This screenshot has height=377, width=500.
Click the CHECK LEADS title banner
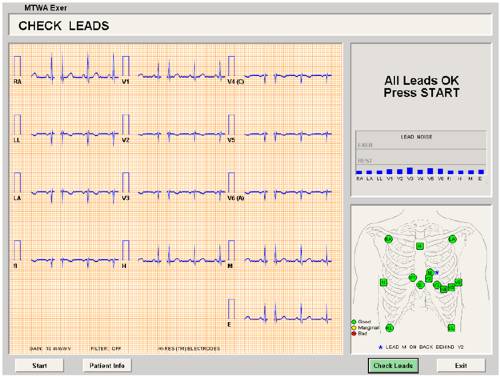250,25
